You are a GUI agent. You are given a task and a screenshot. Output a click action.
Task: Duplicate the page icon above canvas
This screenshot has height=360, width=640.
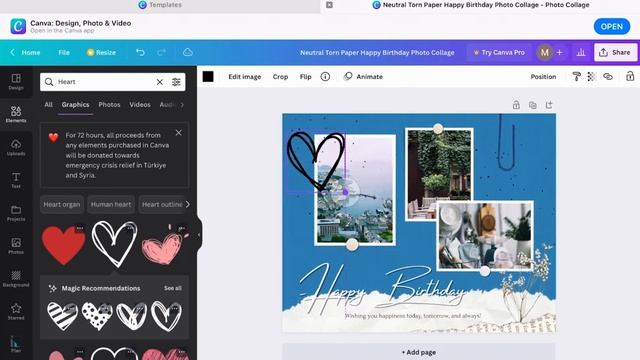tap(533, 105)
